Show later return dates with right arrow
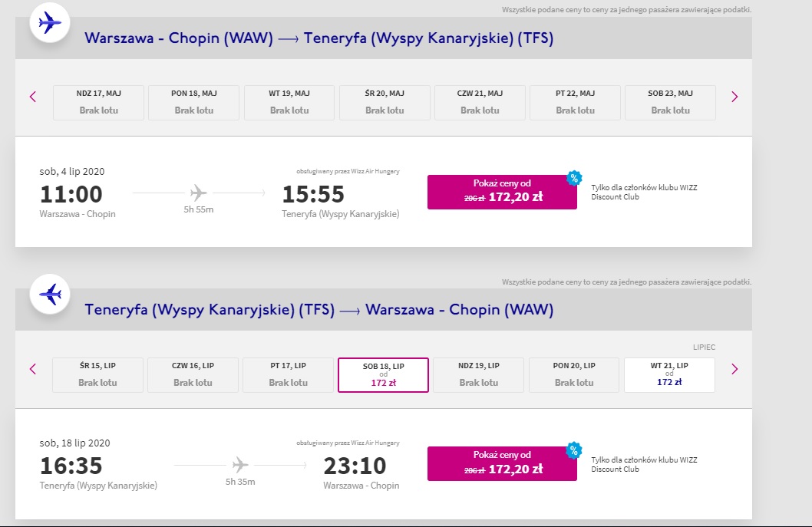This screenshot has width=812, height=527. point(734,369)
